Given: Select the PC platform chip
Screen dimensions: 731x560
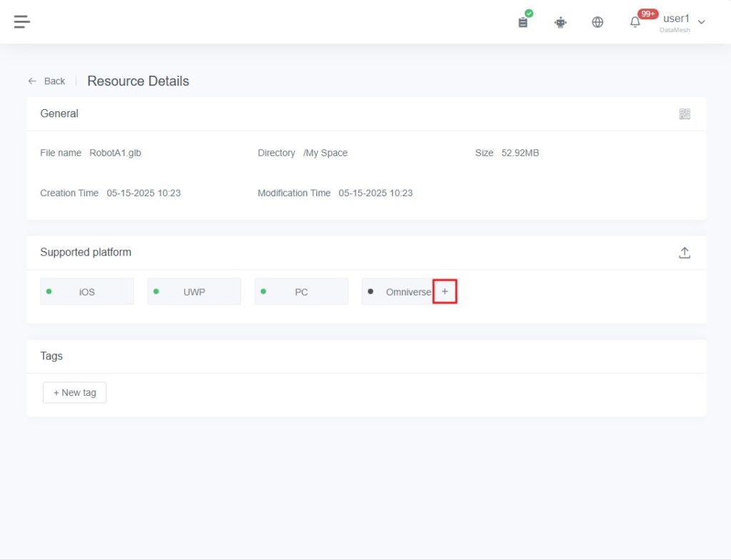Looking at the screenshot, I should [301, 292].
